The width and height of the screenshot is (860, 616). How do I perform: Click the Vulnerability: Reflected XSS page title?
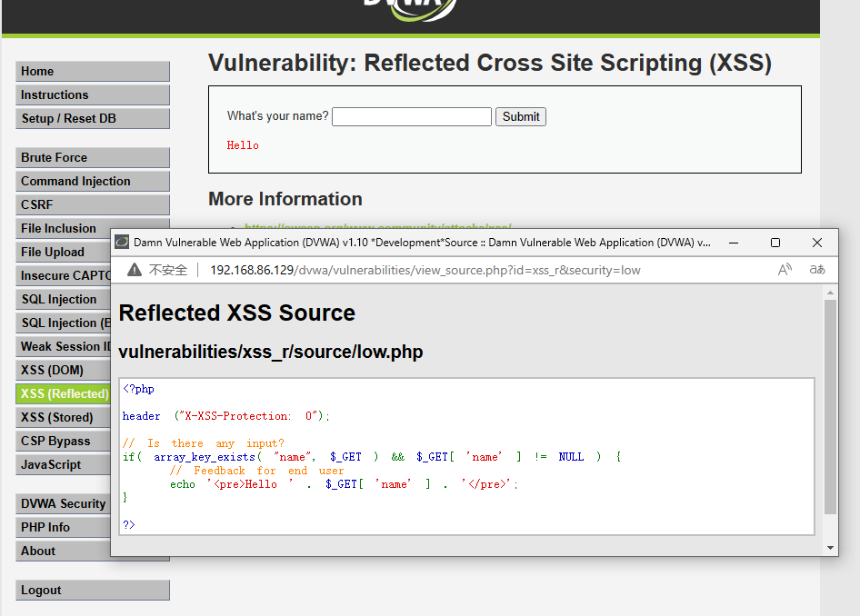click(490, 63)
